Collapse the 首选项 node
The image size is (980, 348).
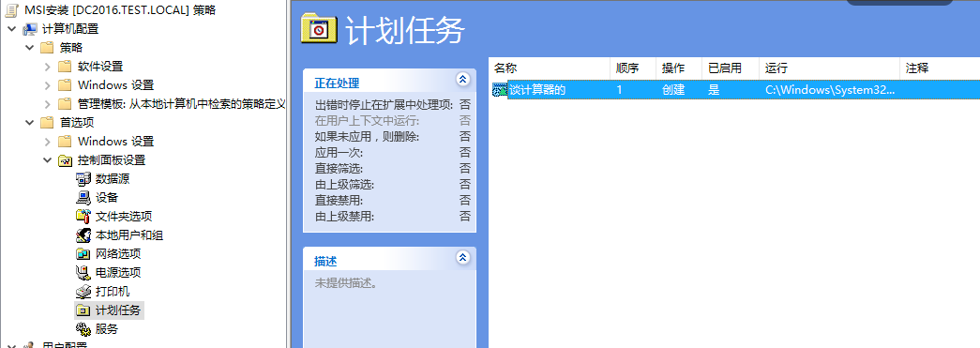point(29,123)
